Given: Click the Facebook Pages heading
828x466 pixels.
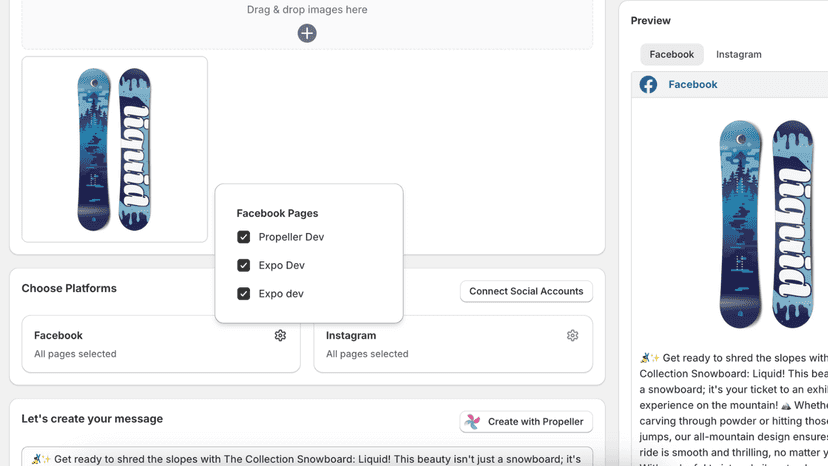Looking at the screenshot, I should point(277,213).
